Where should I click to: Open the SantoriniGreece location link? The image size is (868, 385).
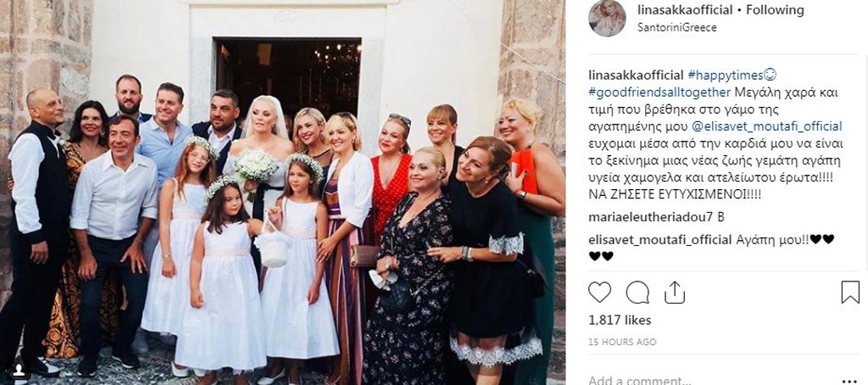(676, 27)
